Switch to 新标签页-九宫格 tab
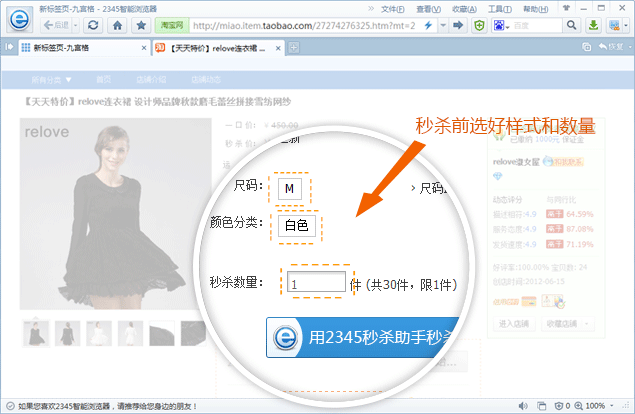 [x=75, y=47]
